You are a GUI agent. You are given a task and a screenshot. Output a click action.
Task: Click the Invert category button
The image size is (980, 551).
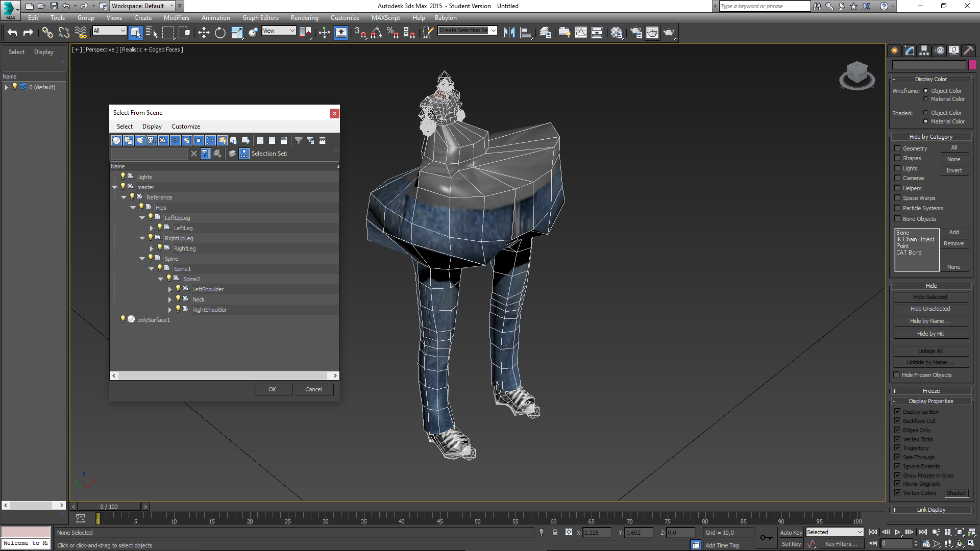pyautogui.click(x=954, y=170)
